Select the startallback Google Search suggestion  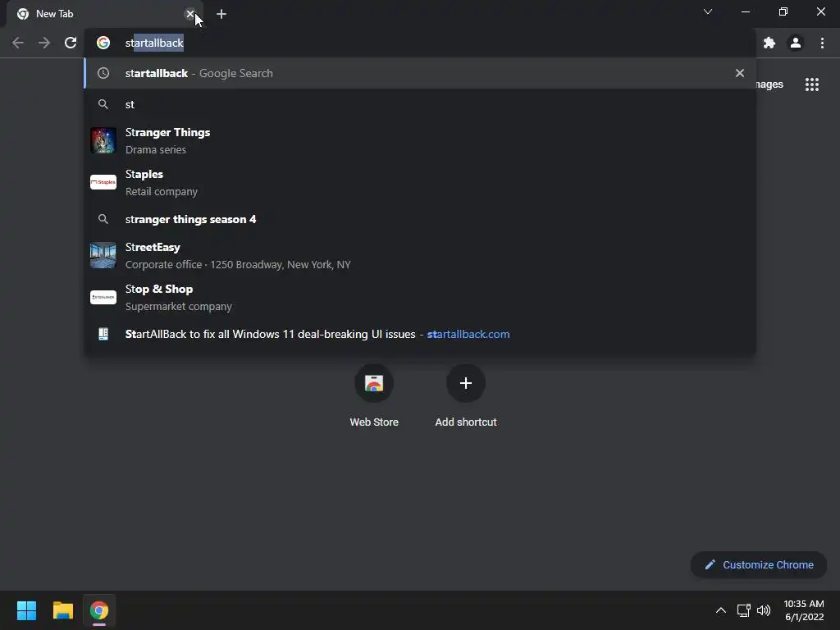[420, 73]
